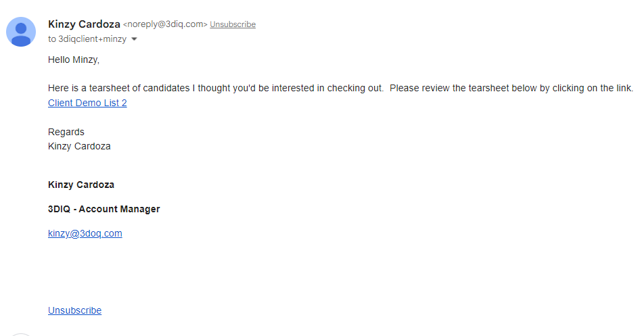Screen dimensions: 644x336
Task: Click Unsubscribe next to the sender address
Action: [233, 24]
